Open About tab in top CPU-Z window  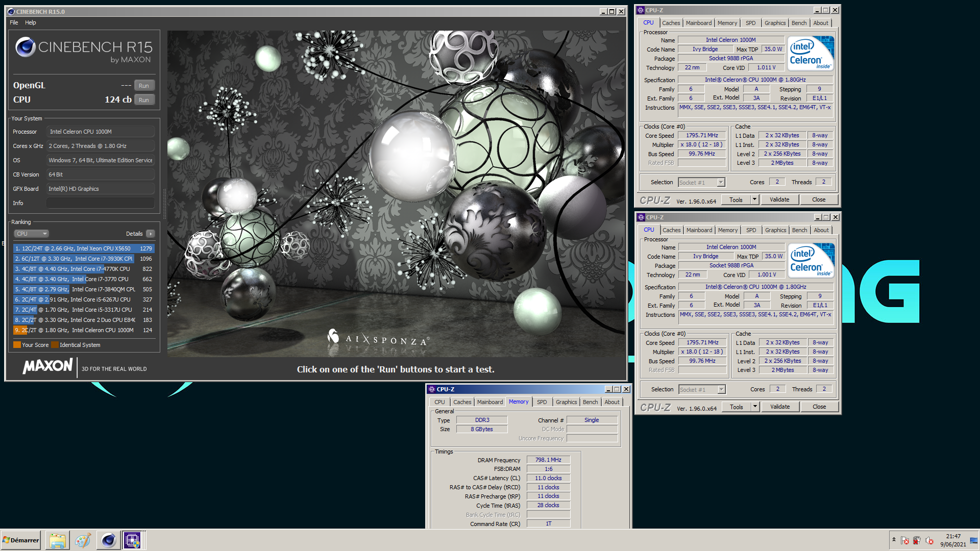point(821,23)
